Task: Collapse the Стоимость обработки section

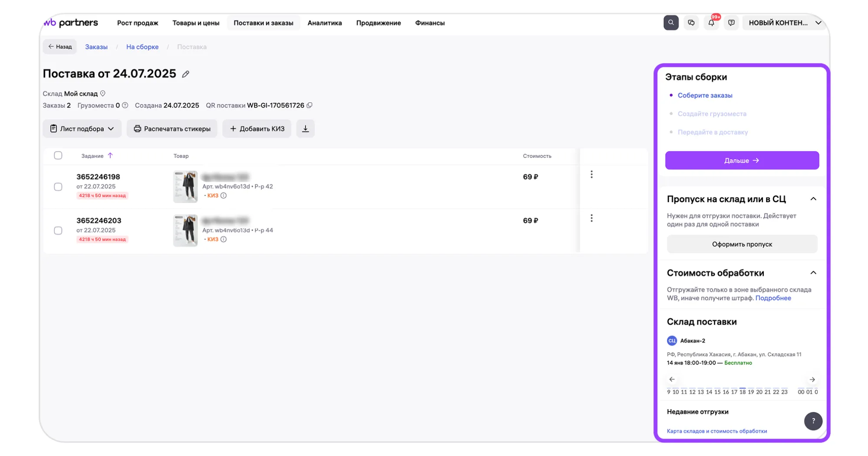Action: 813,273
